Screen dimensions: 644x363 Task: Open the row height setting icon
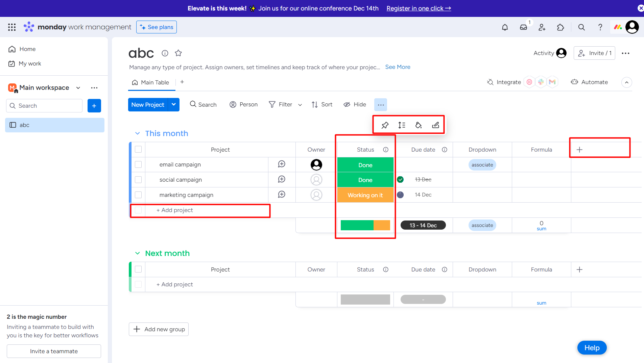pyautogui.click(x=402, y=125)
